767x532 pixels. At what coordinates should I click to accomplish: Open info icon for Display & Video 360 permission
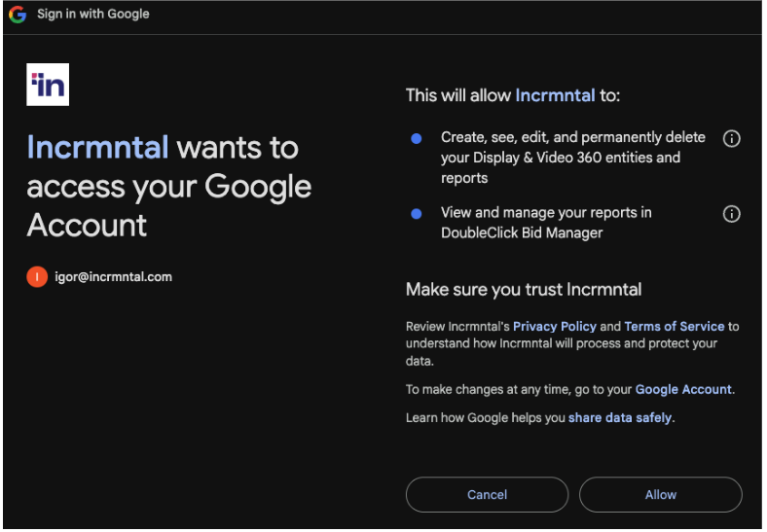(x=731, y=138)
